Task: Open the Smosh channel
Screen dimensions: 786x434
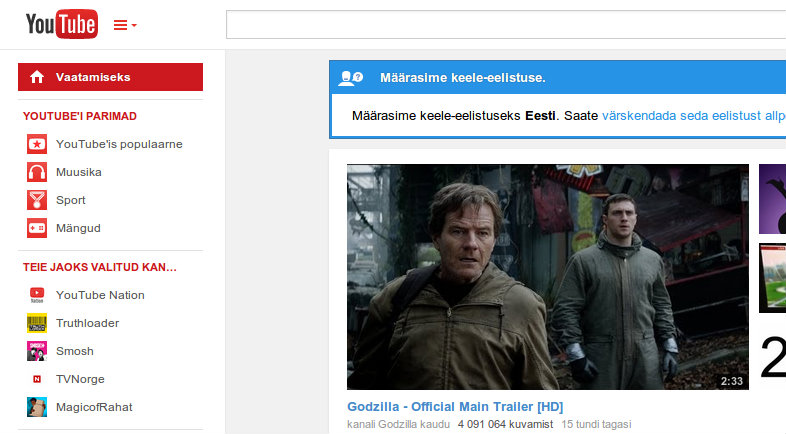Action: tap(75, 351)
